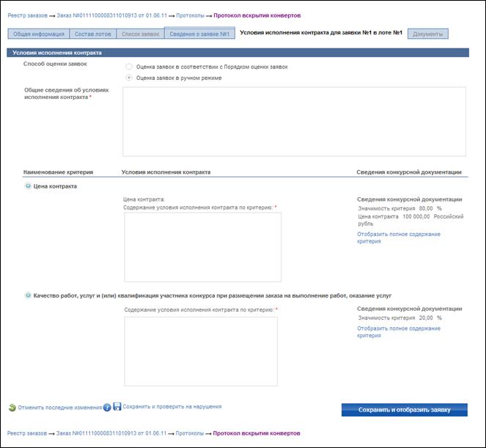Click Отменить последние изменения link
The width and height of the screenshot is (486, 448).
pyautogui.click(x=60, y=408)
